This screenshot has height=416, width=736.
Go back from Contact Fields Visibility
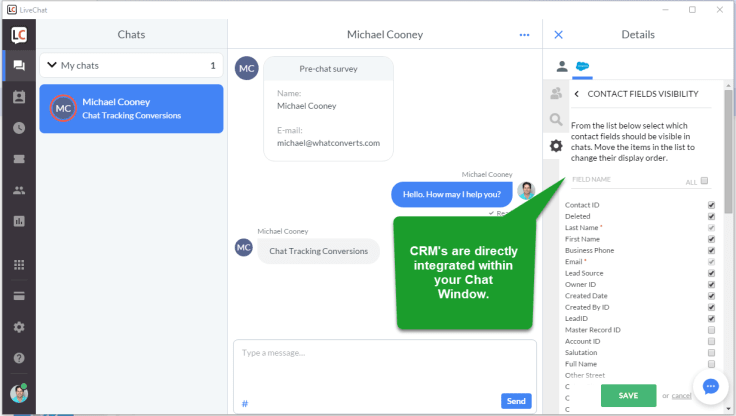[x=576, y=94]
